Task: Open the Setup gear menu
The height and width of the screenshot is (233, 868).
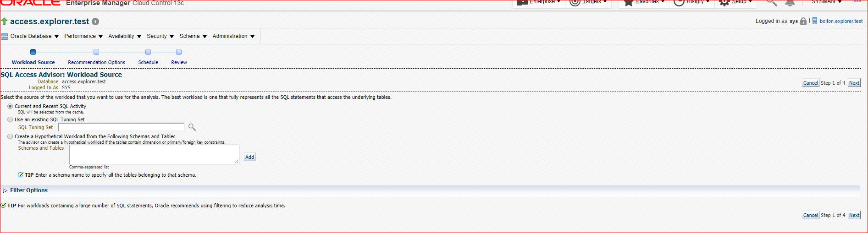Action: tap(735, 2)
